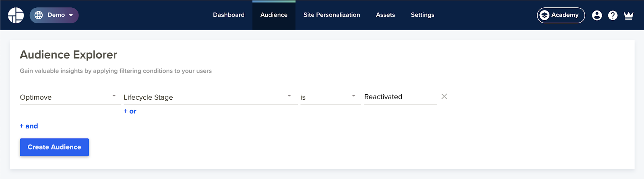Add an 'and' condition
644x179 pixels.
coord(29,126)
